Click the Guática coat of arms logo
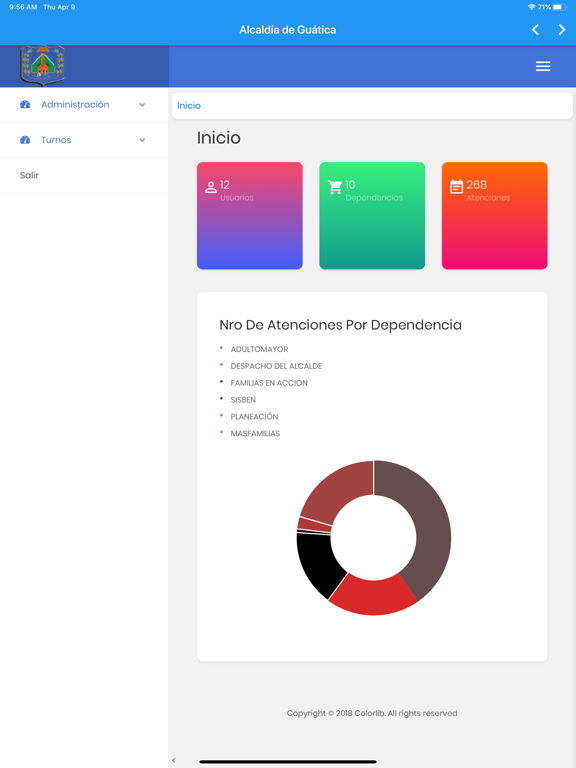This screenshot has height=768, width=576. pos(43,65)
